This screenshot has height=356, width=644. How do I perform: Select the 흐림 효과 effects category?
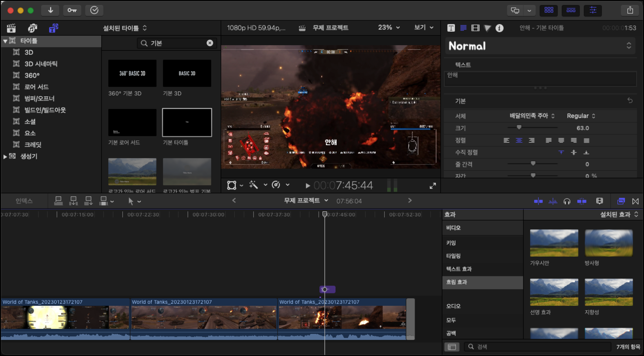[x=456, y=282]
